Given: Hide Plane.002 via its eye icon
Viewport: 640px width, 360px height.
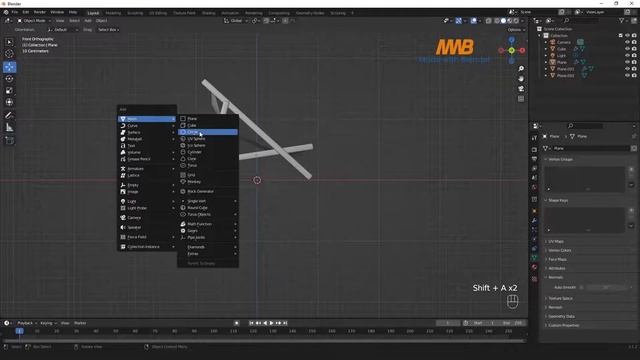Looking at the screenshot, I should tap(627, 75).
